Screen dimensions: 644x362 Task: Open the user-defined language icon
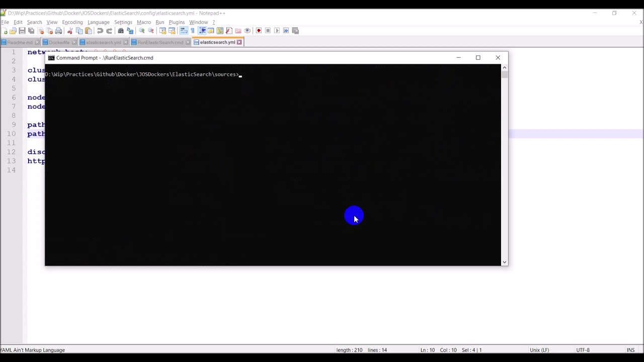pos(211,31)
